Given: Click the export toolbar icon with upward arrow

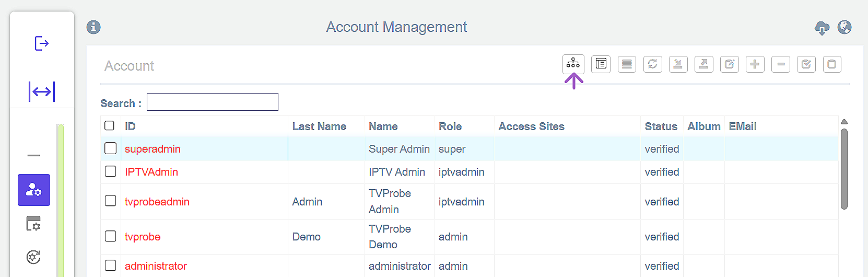Looking at the screenshot, I should tap(703, 64).
